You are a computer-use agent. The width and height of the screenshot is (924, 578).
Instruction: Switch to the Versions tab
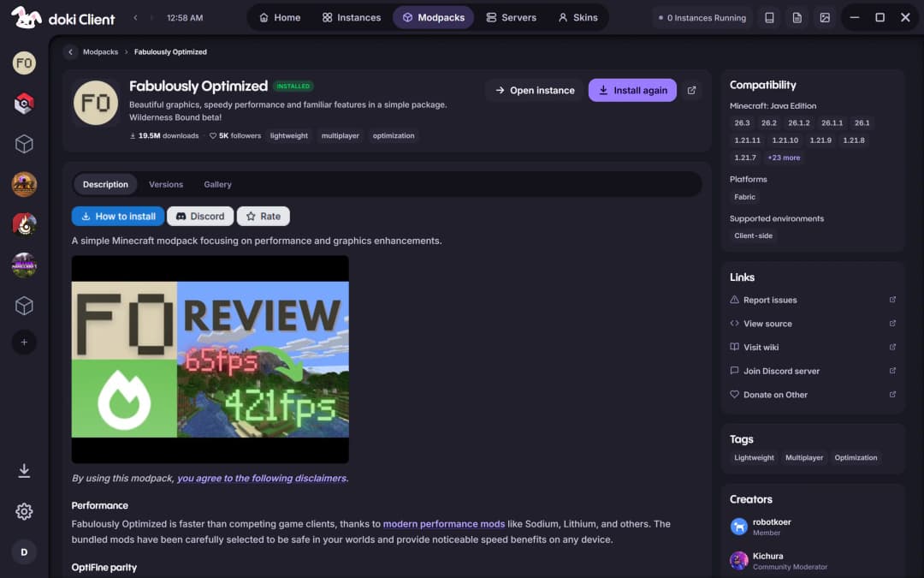166,185
